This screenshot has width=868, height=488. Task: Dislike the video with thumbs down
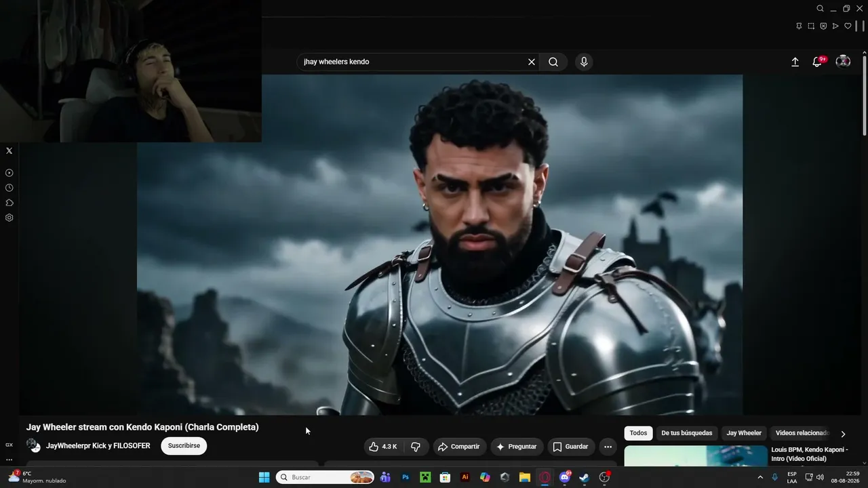click(x=416, y=447)
